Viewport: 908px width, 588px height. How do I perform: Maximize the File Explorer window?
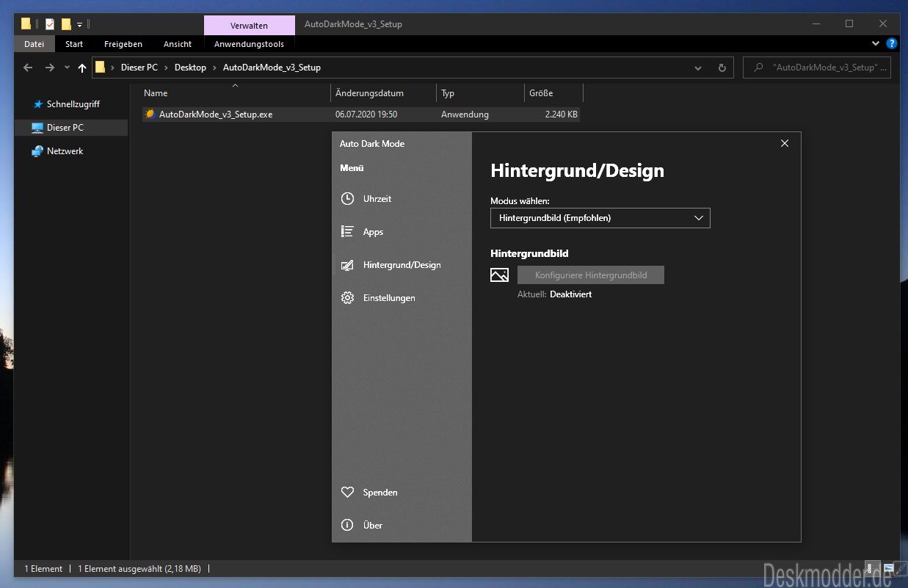849,23
